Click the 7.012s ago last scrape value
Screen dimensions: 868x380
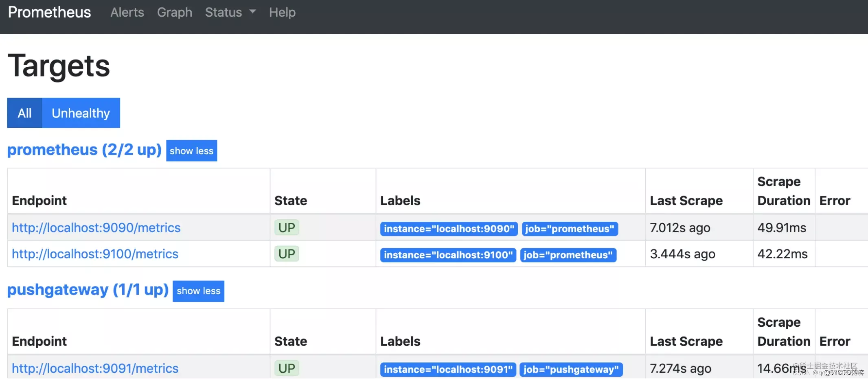680,228
